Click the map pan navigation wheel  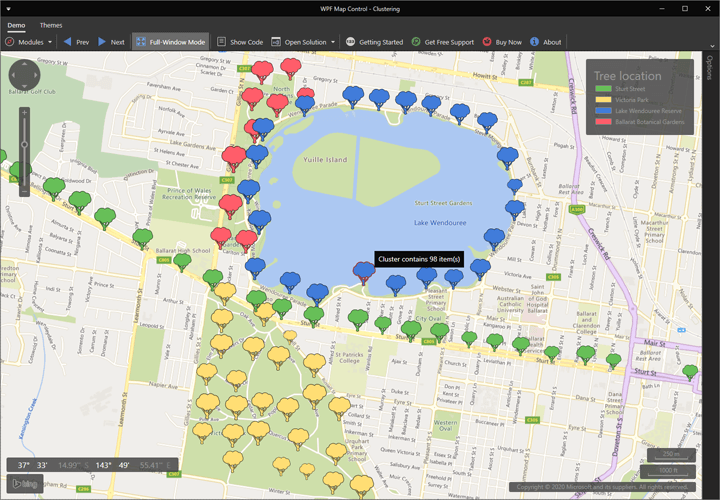[x=25, y=77]
